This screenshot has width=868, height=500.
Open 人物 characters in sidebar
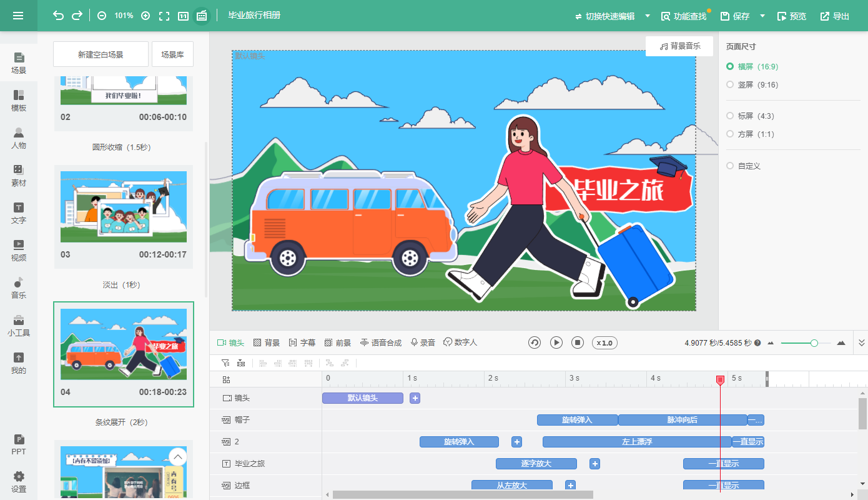[x=19, y=138]
